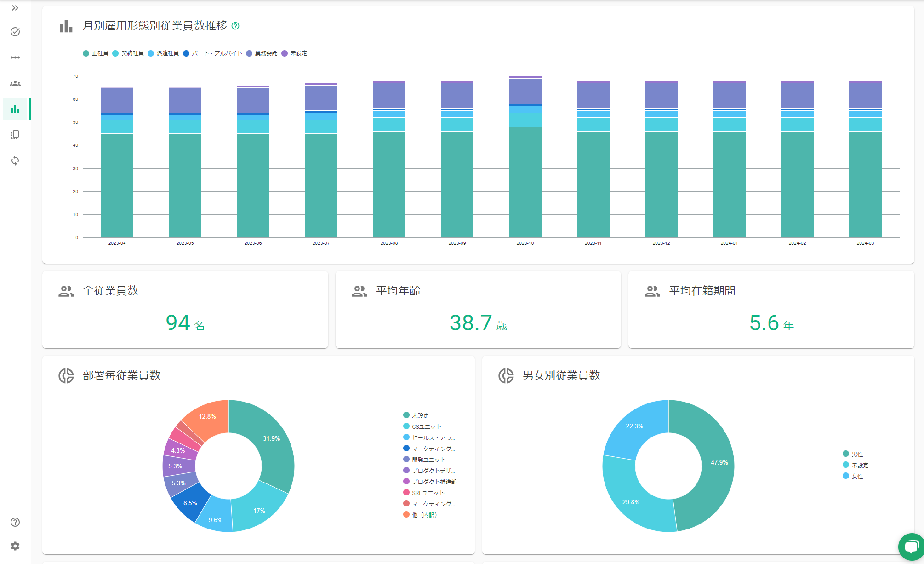Toggle the 契約社員 series in the bar chart legend
Viewport: 924px width, 564px height.
(128, 53)
